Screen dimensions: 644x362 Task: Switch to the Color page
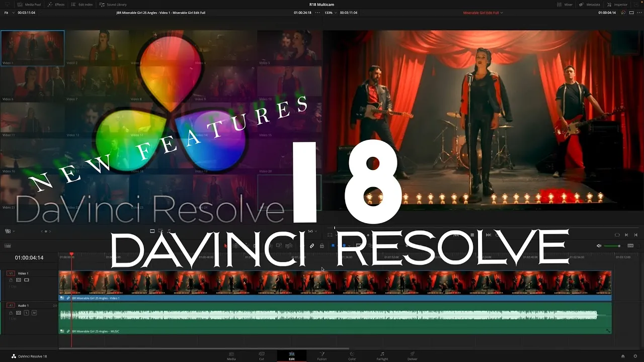click(x=352, y=356)
